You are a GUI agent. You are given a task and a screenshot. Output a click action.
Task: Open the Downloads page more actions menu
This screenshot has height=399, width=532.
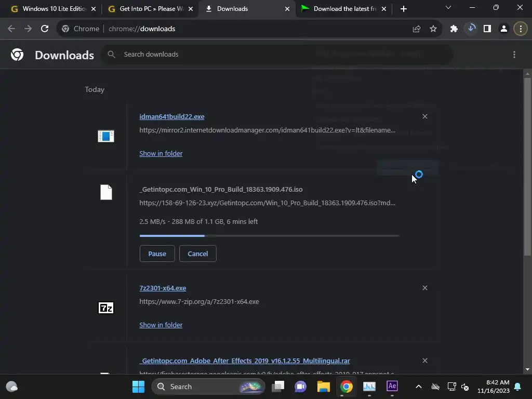pos(514,55)
